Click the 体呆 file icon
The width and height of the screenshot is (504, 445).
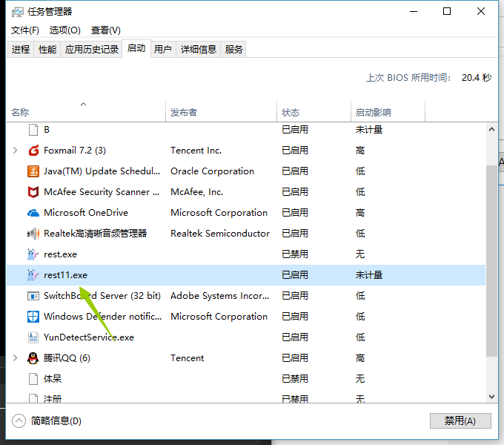click(33, 379)
